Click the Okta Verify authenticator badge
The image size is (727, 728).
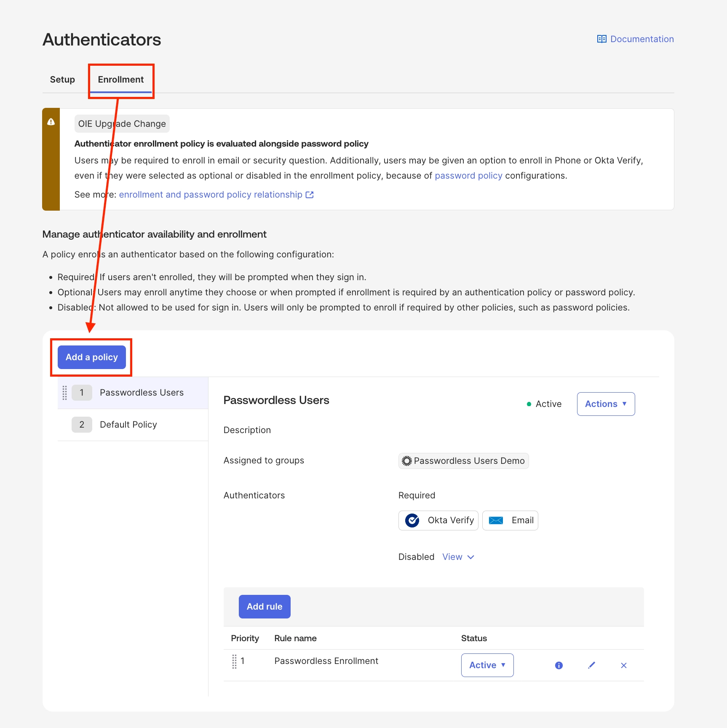438,520
